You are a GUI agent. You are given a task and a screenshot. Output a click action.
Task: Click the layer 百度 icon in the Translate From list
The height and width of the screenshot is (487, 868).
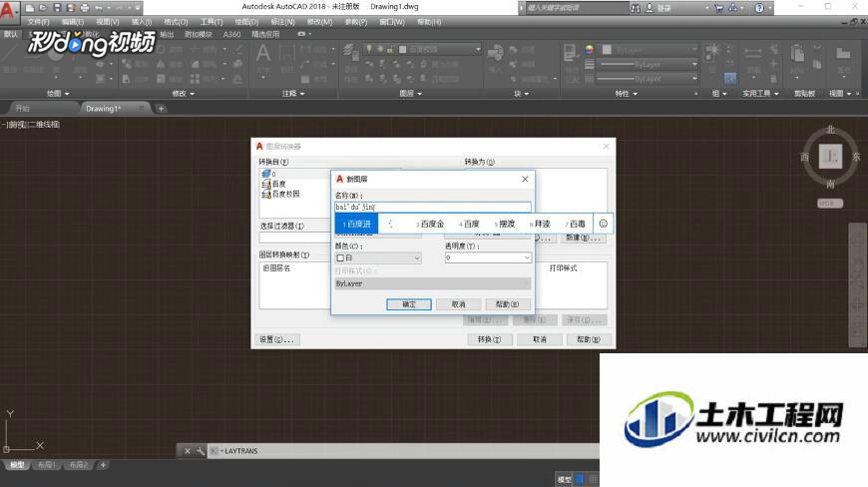pos(265,184)
